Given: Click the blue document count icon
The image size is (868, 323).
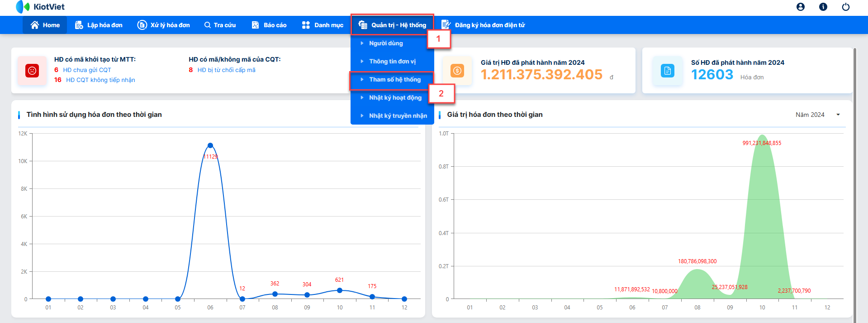Looking at the screenshot, I should click(x=668, y=71).
